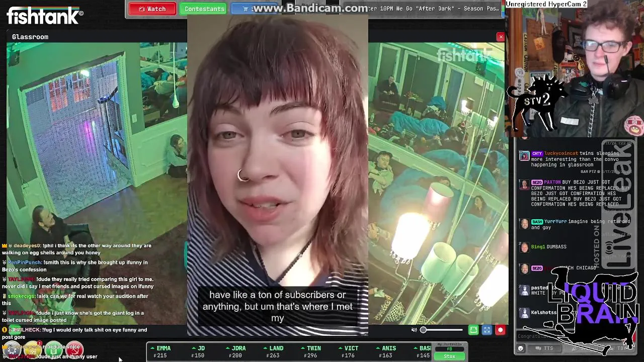
Task: Select LAND stock ticker
Action: click(273, 352)
